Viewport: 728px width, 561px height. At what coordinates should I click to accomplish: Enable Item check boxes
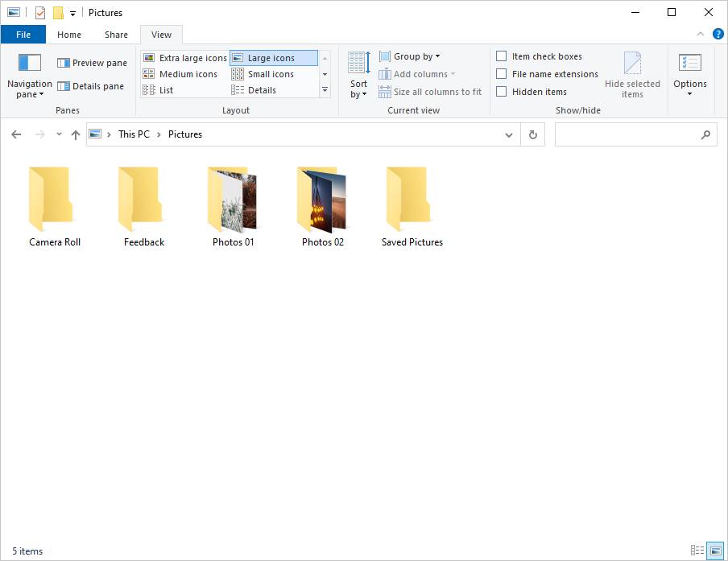502,56
